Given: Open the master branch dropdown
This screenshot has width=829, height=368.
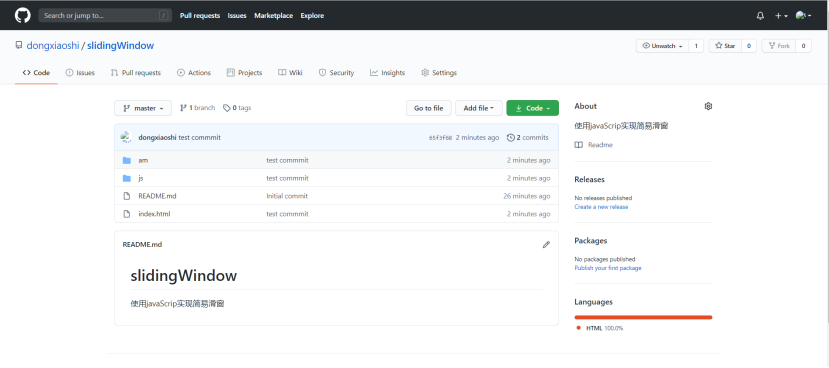Looking at the screenshot, I should 143,108.
